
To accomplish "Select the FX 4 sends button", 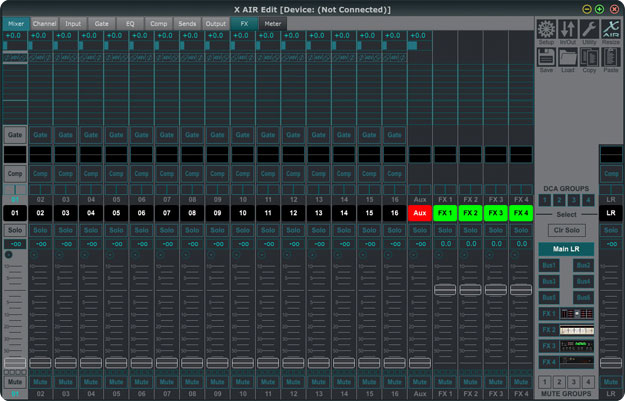I will tap(549, 362).
